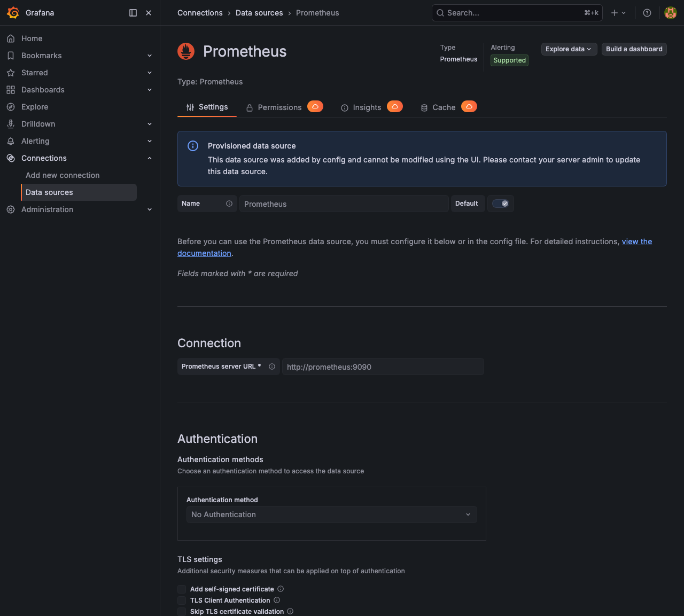Check Skip TLS certificate validation
Image resolution: width=684 pixels, height=616 pixels.
pyautogui.click(x=182, y=611)
